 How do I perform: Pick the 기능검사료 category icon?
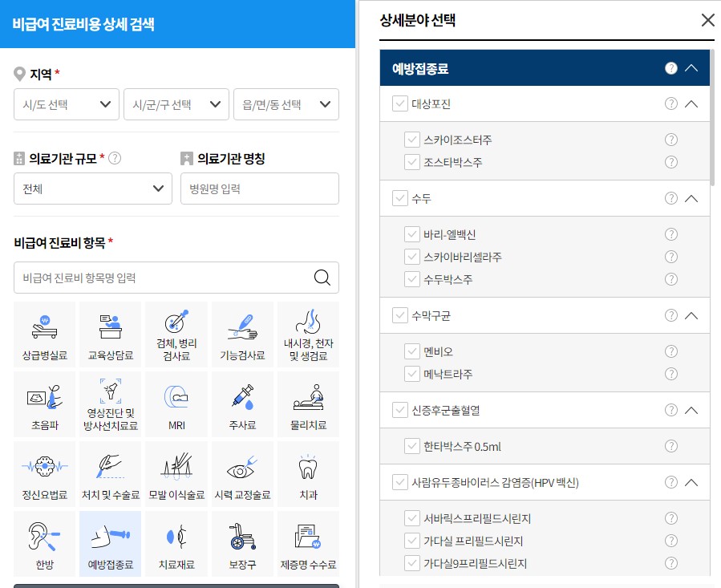[x=242, y=335]
